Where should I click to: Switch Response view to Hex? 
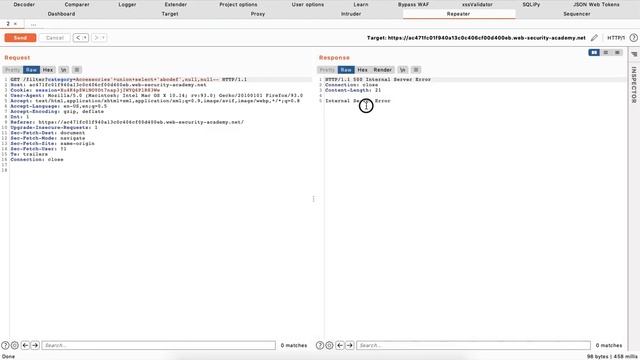pos(362,70)
